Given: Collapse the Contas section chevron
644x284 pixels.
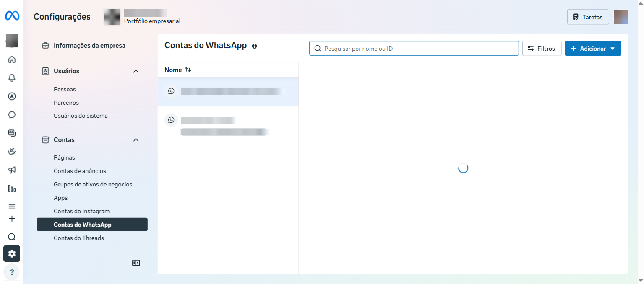Looking at the screenshot, I should (136, 140).
